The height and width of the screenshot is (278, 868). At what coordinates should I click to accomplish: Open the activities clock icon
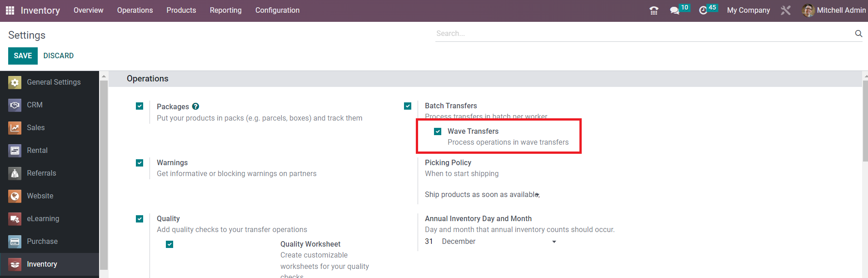pyautogui.click(x=703, y=10)
